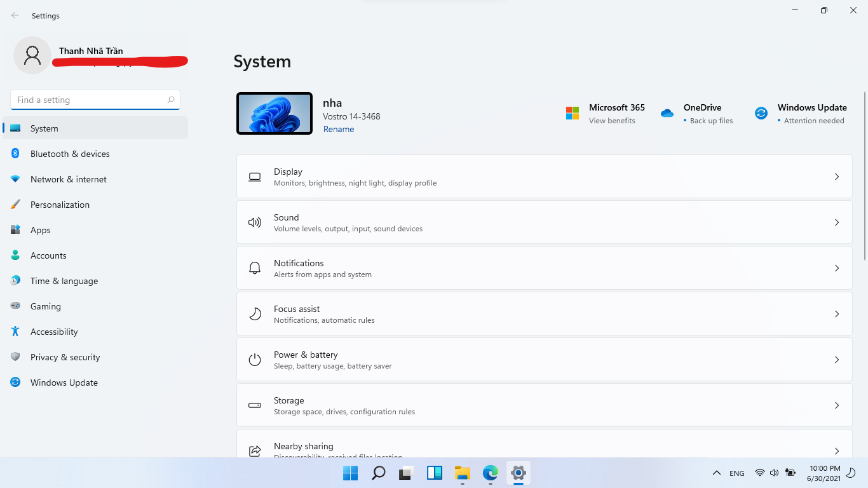Click the Gaming label in sidebar
The width and height of the screenshot is (868, 488).
coord(46,306)
